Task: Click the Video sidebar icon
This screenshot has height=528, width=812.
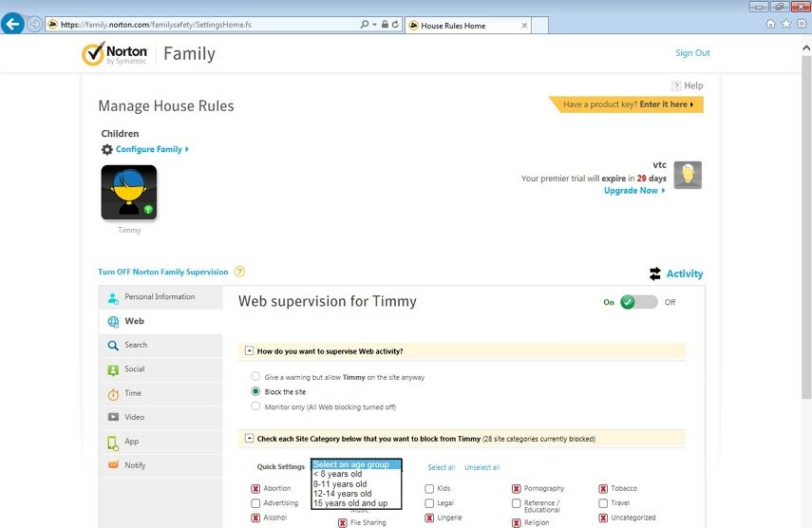Action: click(x=113, y=417)
